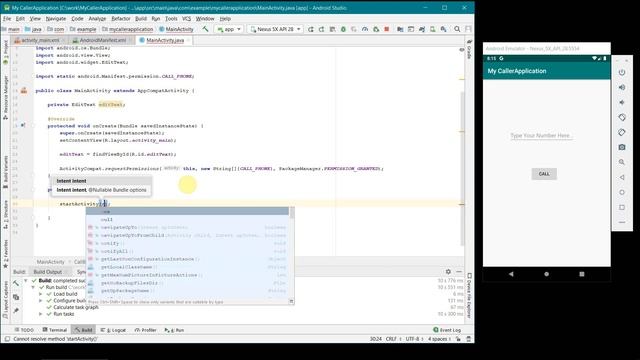
Task: Open the Event Log
Action: pos(447,330)
